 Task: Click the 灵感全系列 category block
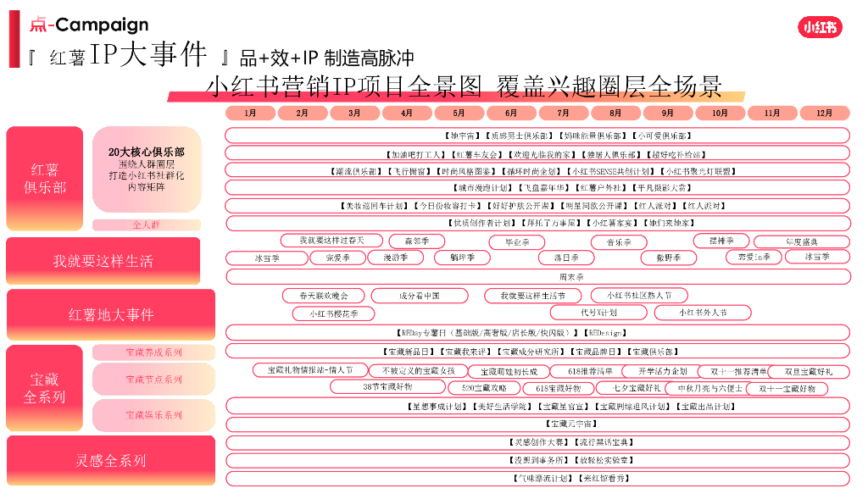point(111,460)
